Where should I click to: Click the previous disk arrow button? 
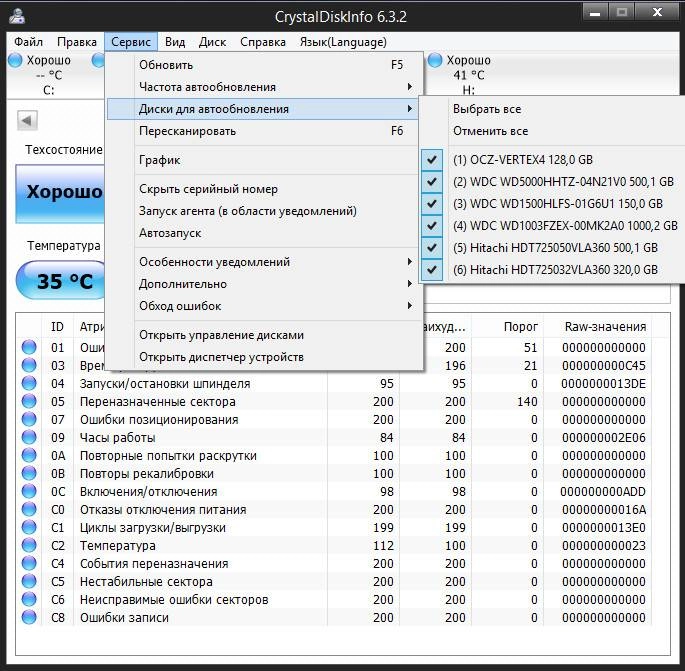28,121
